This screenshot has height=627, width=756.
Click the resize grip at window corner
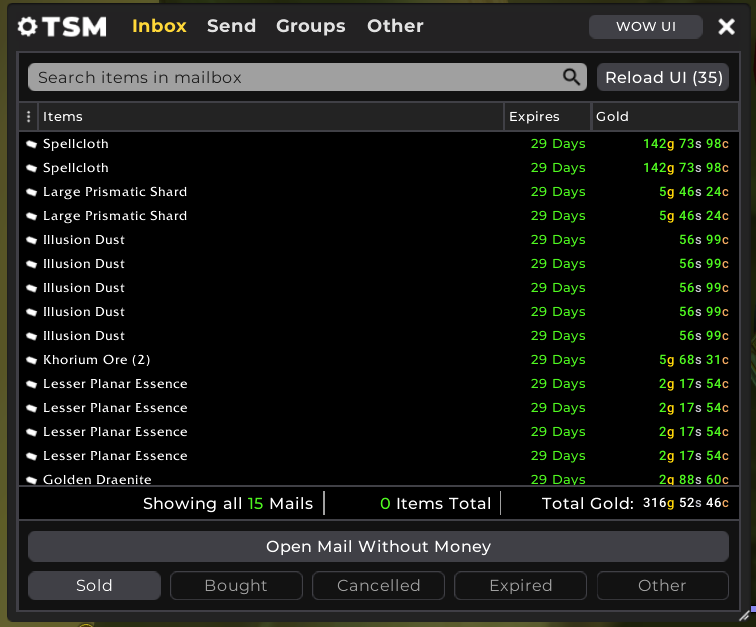(x=745, y=615)
